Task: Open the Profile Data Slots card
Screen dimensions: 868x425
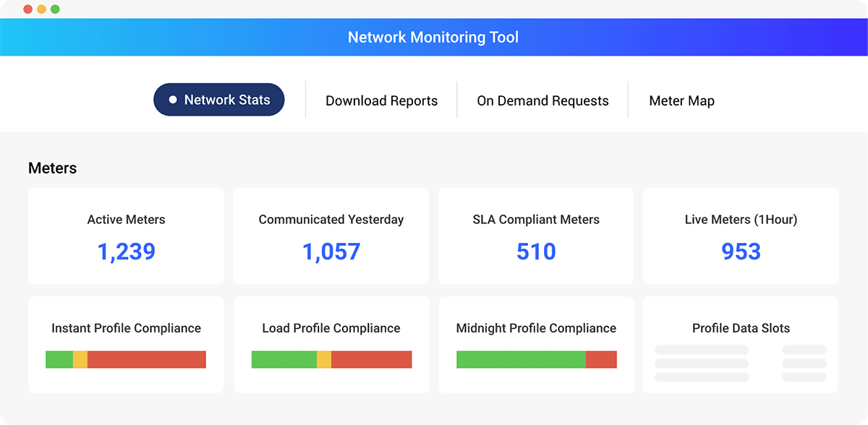Action: click(x=741, y=345)
